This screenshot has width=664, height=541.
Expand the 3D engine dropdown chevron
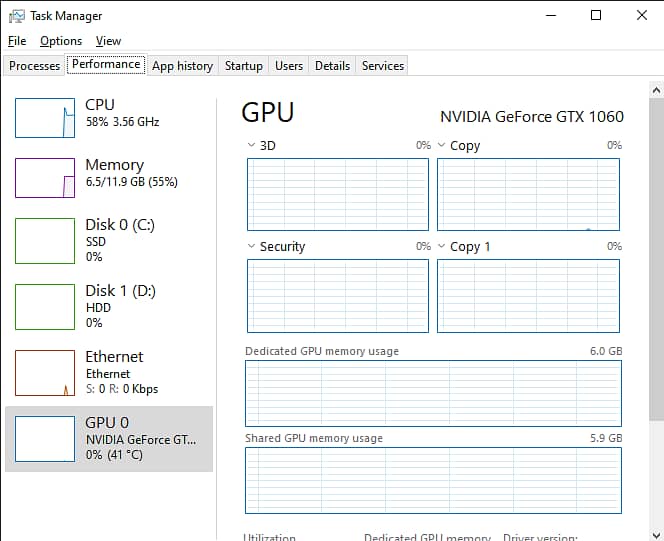pos(251,145)
